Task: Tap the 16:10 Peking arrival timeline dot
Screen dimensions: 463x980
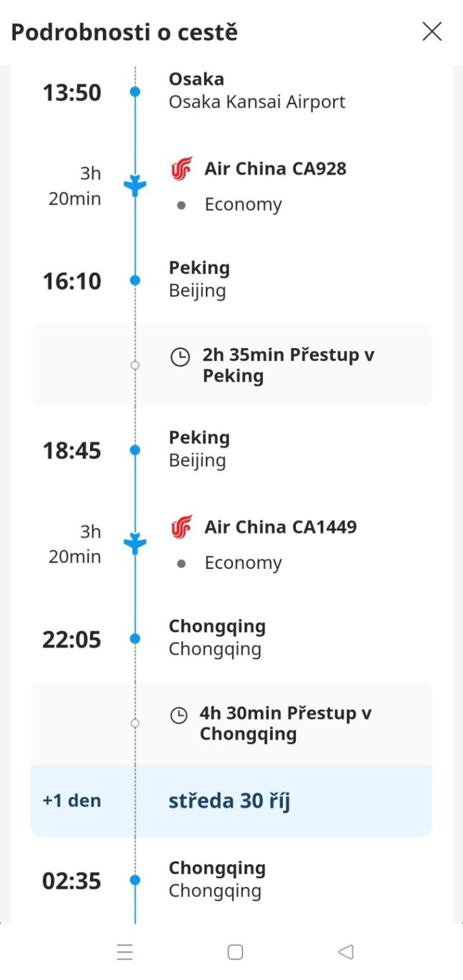Action: click(135, 280)
